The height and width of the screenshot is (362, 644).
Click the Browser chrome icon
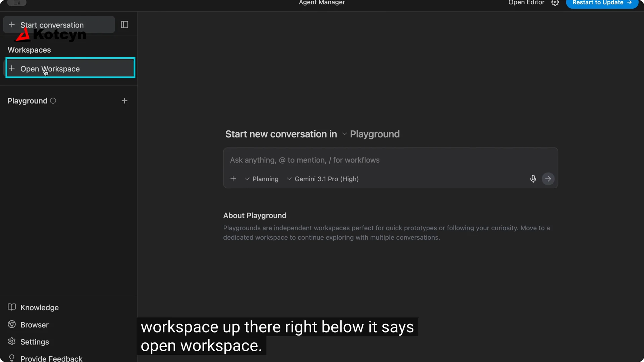[x=12, y=324]
